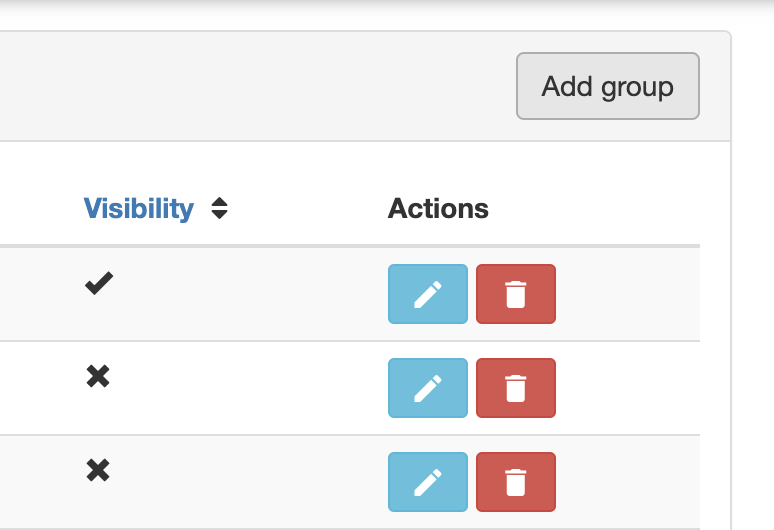Click the Actions column header

pos(438,208)
